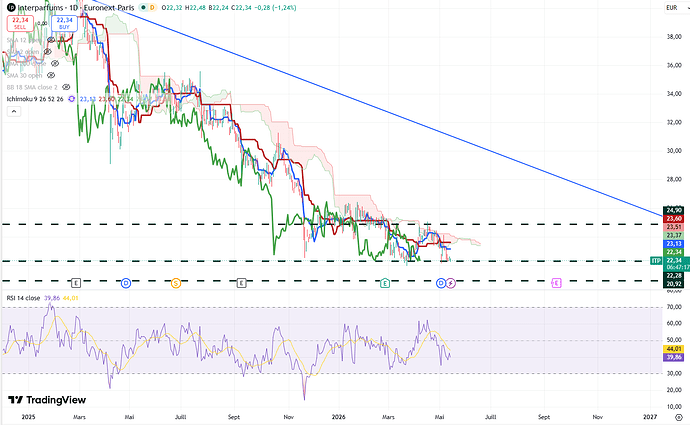690x425 pixels.
Task: Click the pink 23,51 price axis label
Action: pos(674,227)
